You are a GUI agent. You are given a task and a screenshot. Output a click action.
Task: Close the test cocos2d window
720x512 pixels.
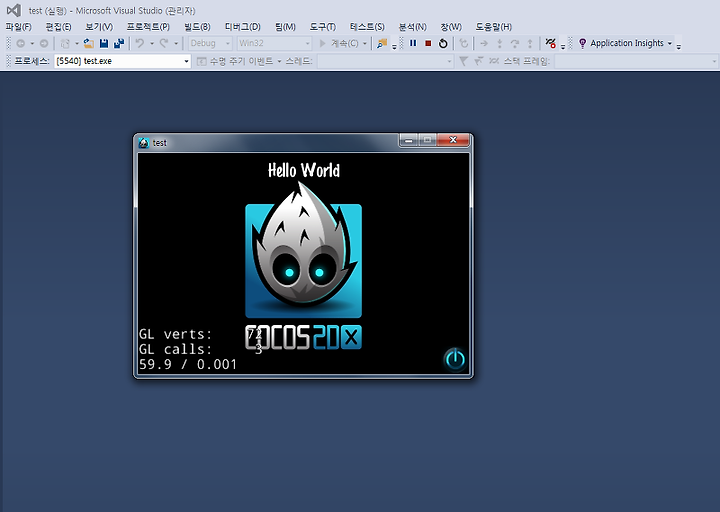tap(453, 140)
